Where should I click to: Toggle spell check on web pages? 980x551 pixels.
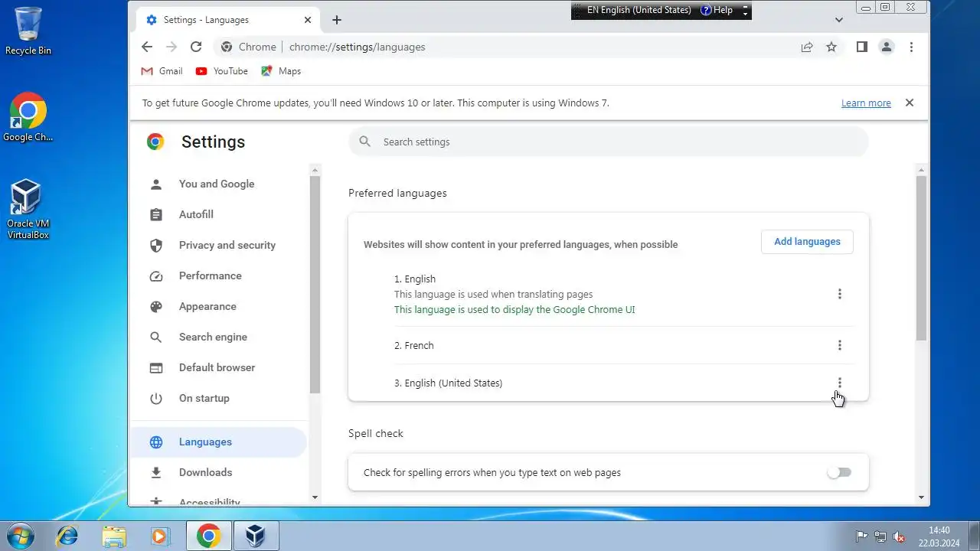tap(839, 472)
